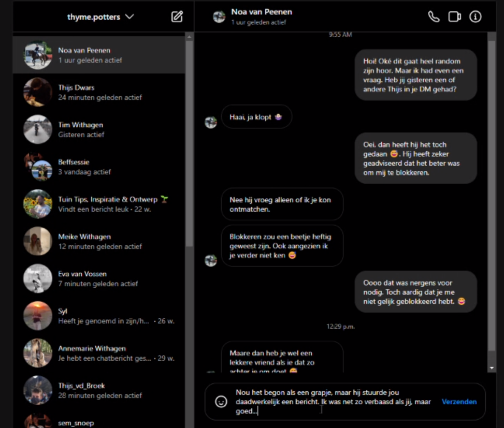The image size is (504, 428).
Task: Click the conversation list scrollbar
Action: (x=189, y=155)
